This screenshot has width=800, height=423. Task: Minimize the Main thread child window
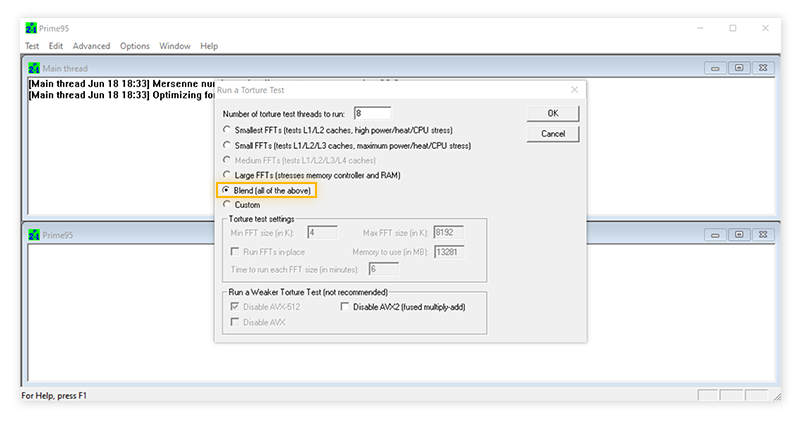(x=714, y=68)
